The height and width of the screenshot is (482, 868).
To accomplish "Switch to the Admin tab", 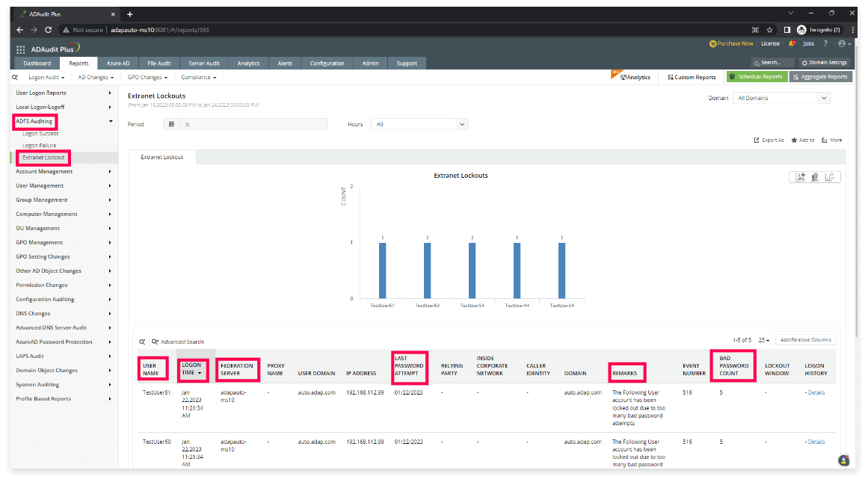I will [x=370, y=63].
